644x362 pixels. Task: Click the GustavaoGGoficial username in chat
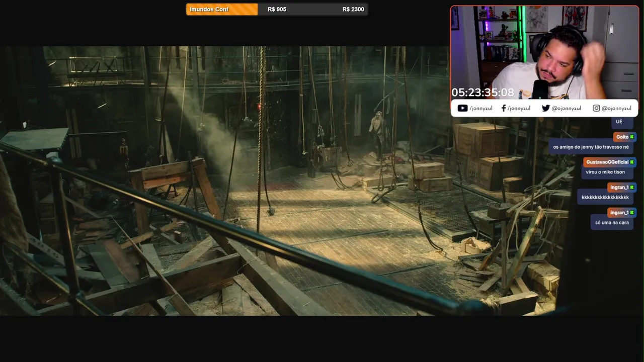pyautogui.click(x=607, y=162)
